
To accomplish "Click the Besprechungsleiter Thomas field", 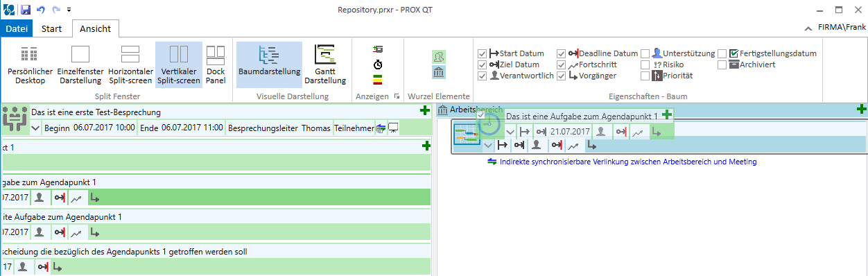I will point(279,128).
